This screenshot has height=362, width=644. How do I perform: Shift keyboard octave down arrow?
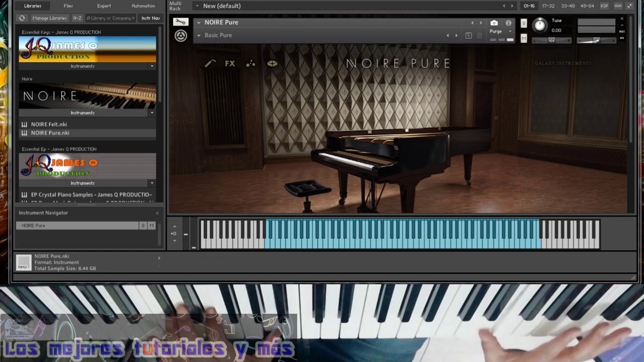(x=175, y=241)
